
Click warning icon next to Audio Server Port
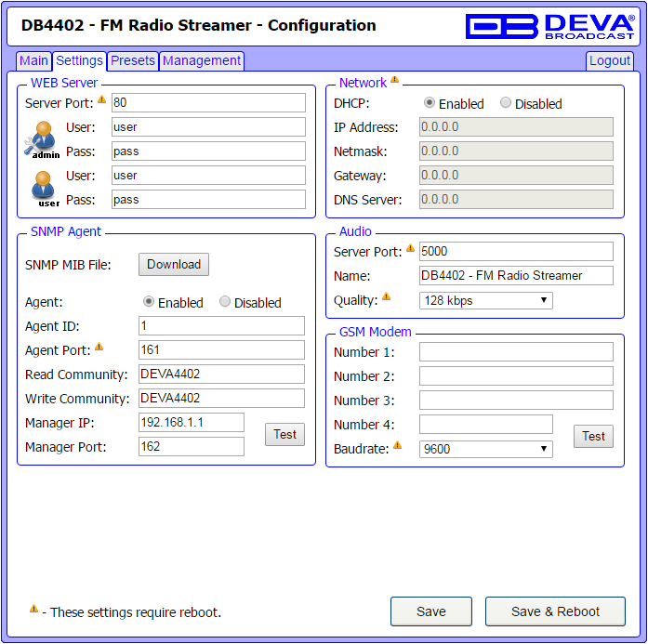[410, 248]
